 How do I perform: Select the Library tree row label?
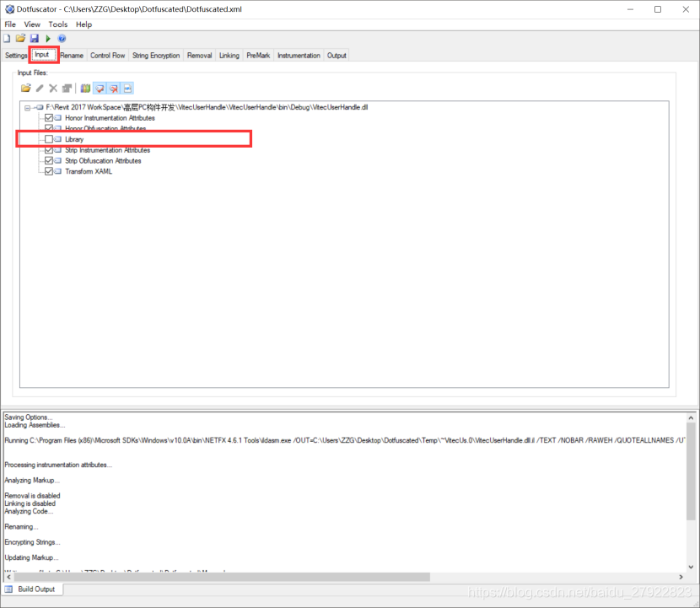point(74,139)
